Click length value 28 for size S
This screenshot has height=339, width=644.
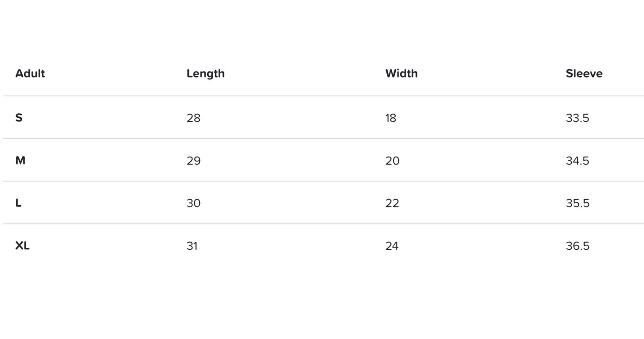pyautogui.click(x=193, y=118)
